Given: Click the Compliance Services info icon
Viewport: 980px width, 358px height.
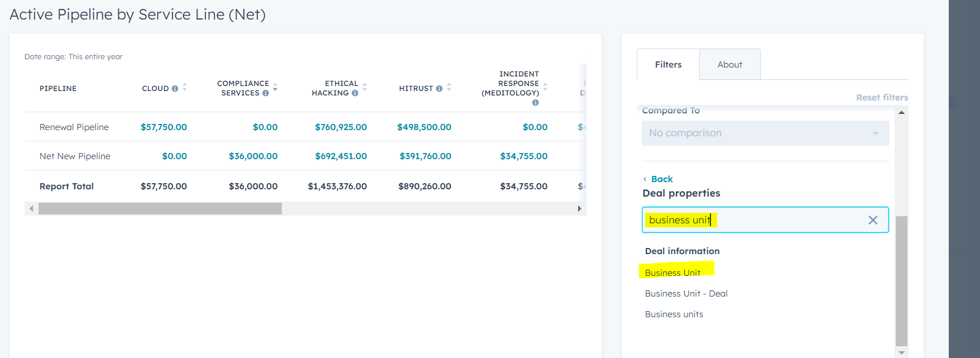Looking at the screenshot, I should [266, 93].
